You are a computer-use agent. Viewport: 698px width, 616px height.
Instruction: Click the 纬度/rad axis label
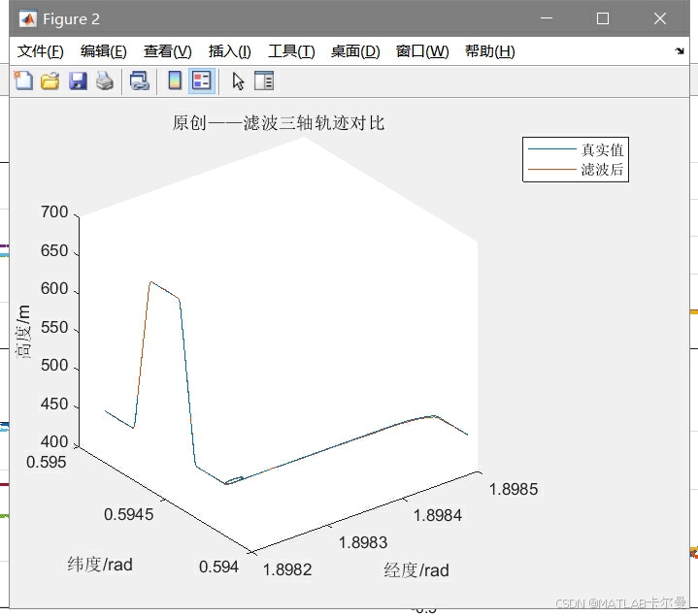click(x=100, y=565)
